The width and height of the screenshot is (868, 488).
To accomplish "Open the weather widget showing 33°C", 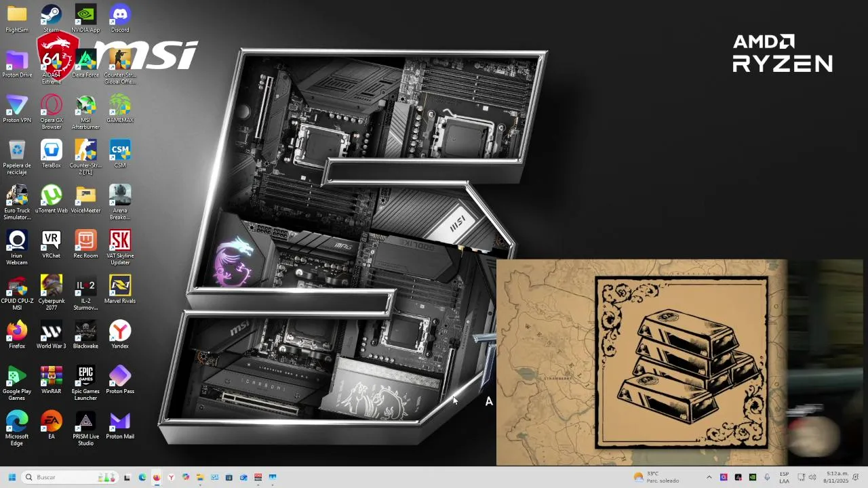I will (656, 477).
